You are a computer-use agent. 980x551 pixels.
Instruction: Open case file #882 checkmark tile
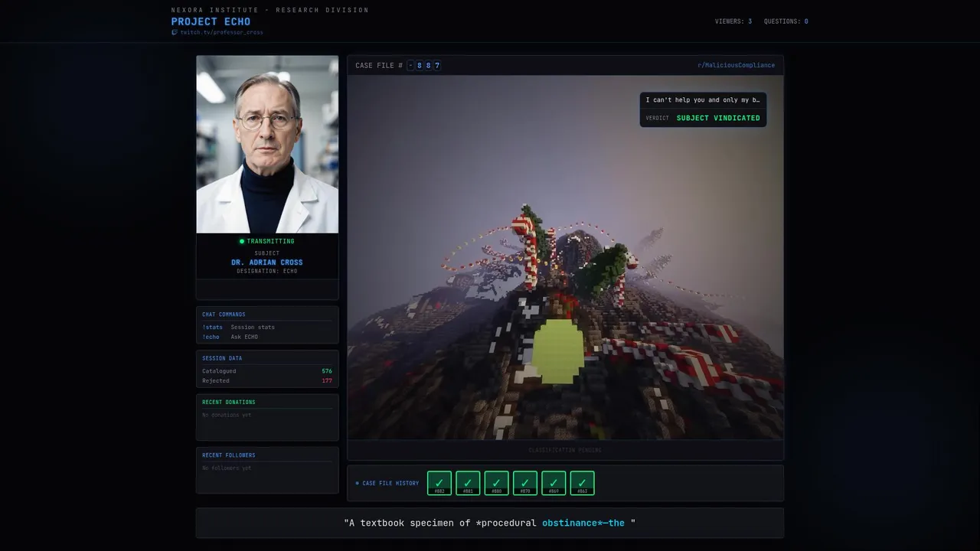tap(439, 483)
